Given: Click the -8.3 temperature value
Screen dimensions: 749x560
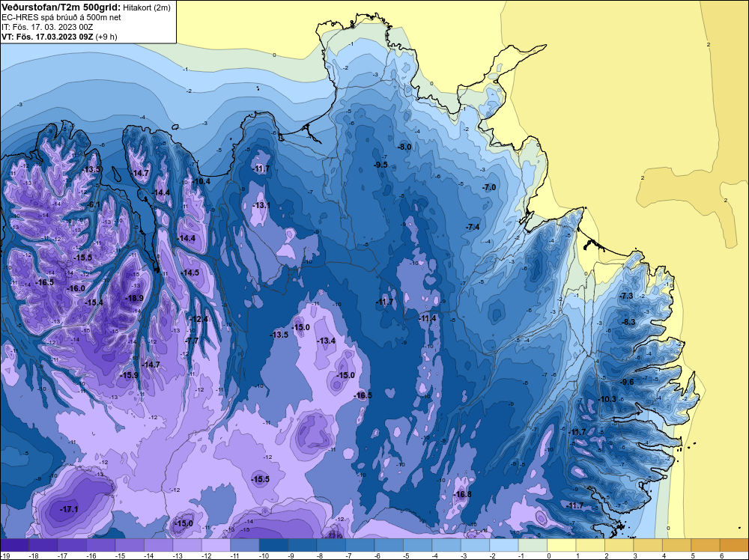Looking at the screenshot, I should (628, 322).
